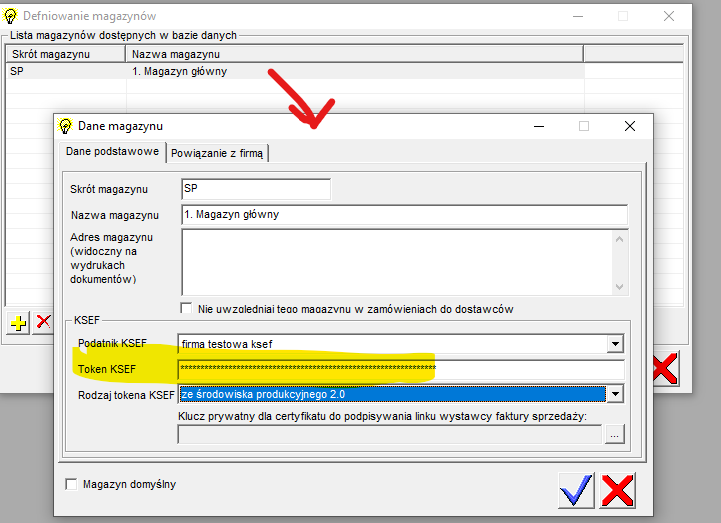This screenshot has height=523, width=721.
Task: Click the lightbulb icon in Defniowanie magazynów title bar
Action: point(11,16)
